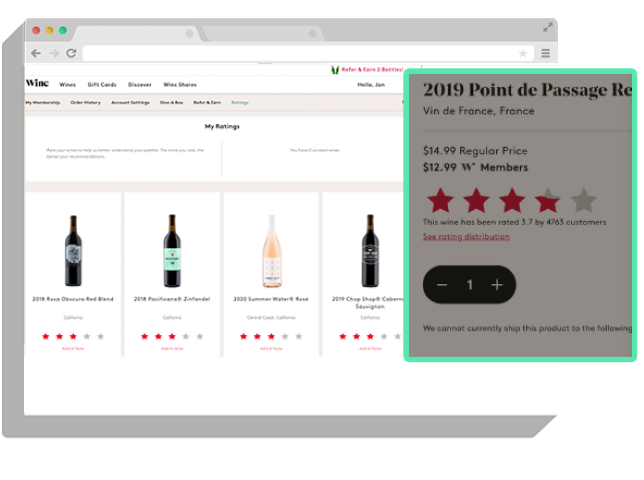
Task: Click the Refer & Earn 2 Bottles banner
Action: (368, 69)
